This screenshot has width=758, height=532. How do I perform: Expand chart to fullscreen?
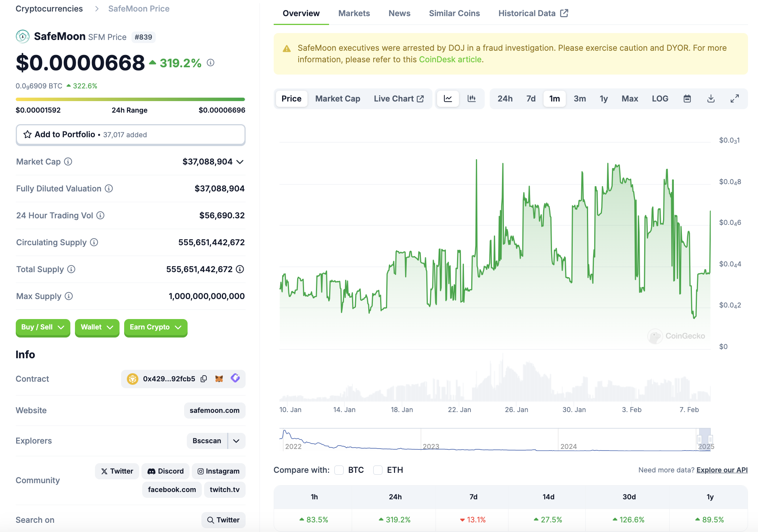pos(735,99)
